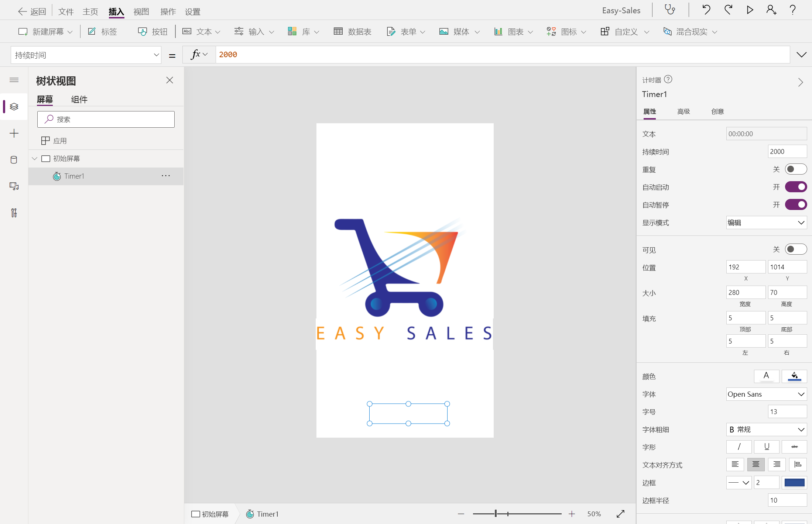
Task: Open the fx function dropdown
Action: coord(199,55)
